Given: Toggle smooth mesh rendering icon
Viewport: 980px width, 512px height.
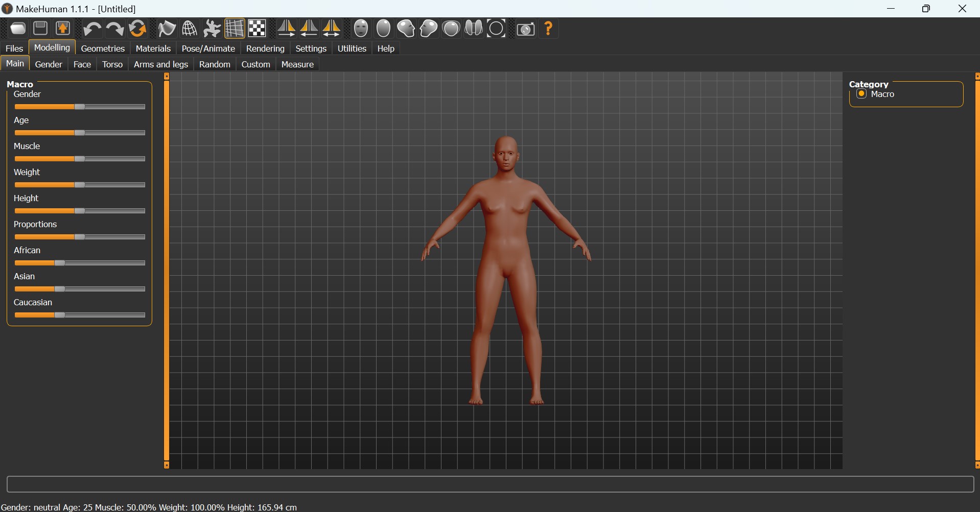Looking at the screenshot, I should click(167, 29).
